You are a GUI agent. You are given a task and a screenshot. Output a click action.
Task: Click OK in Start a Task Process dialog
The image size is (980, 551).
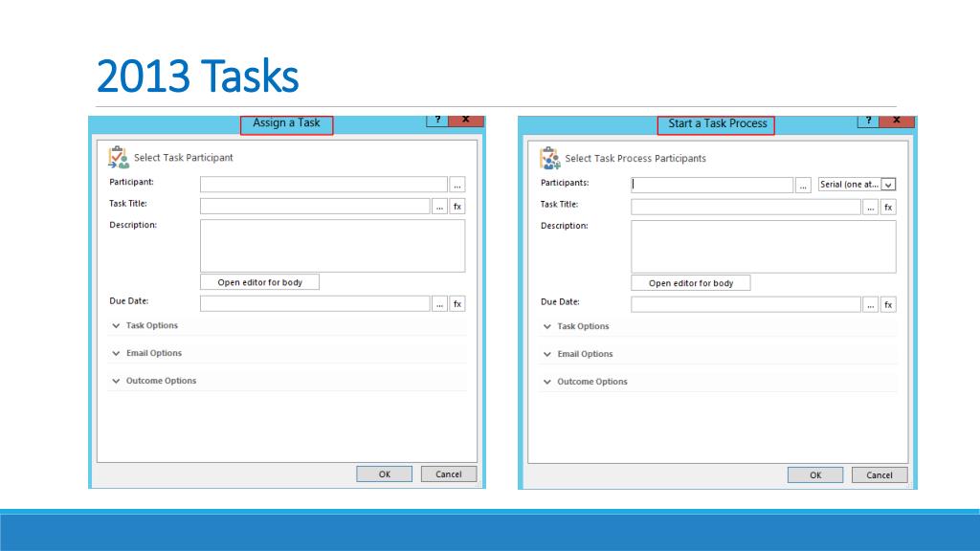(815, 474)
